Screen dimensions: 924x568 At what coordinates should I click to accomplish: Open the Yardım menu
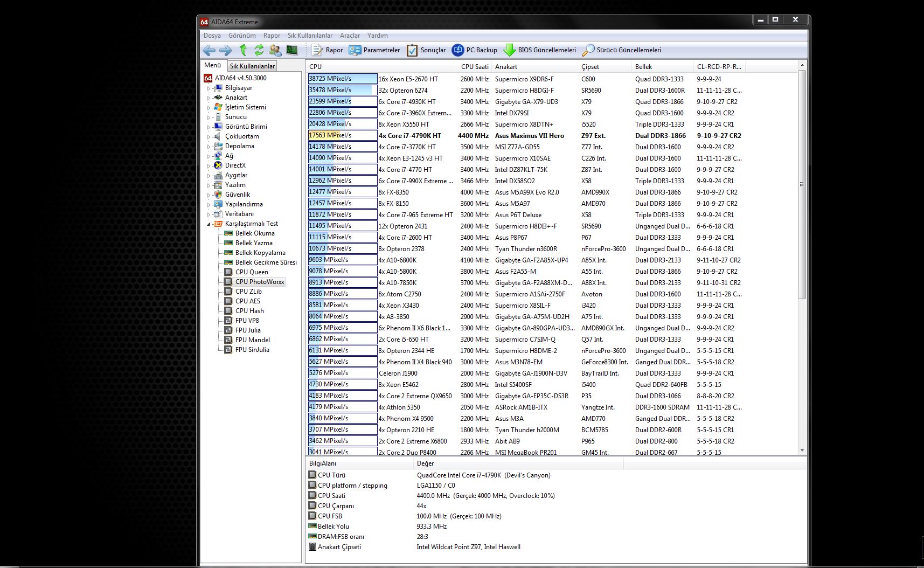click(378, 36)
